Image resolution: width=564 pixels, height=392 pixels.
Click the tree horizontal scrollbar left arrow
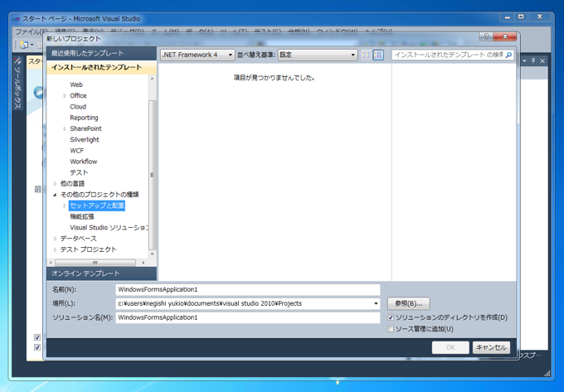click(x=51, y=263)
